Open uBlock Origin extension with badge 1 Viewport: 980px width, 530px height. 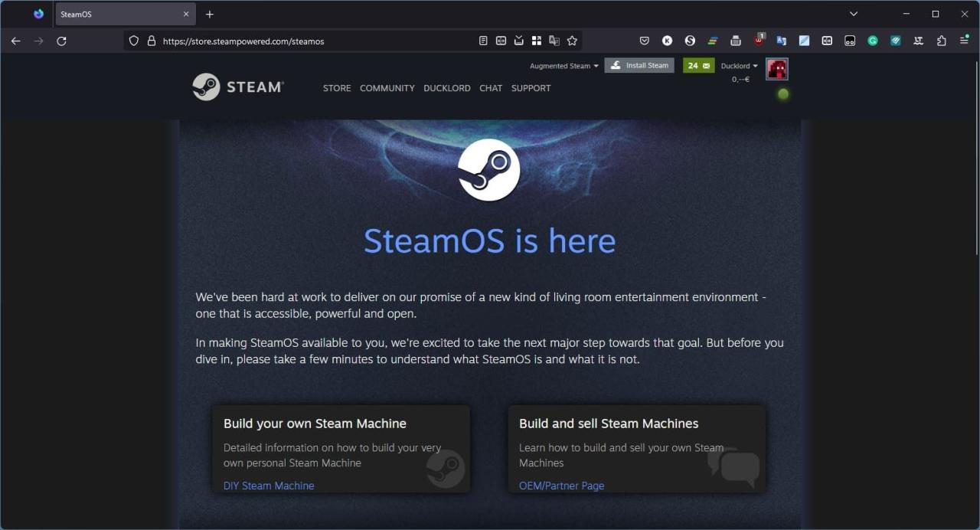coord(759,39)
